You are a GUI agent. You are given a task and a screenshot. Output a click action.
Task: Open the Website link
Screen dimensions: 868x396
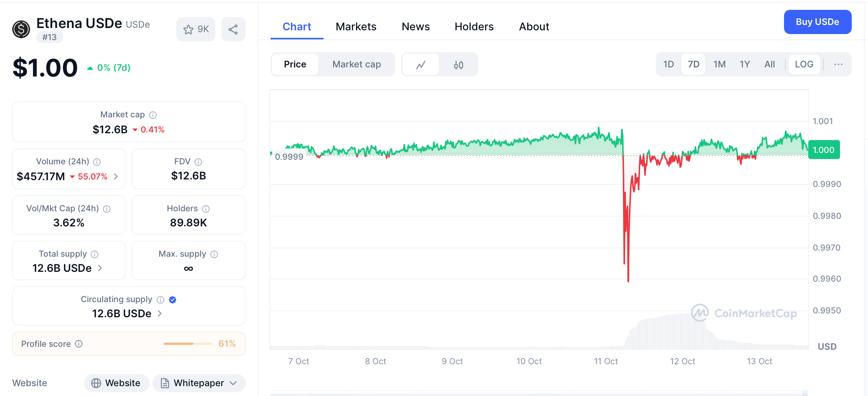click(x=117, y=383)
